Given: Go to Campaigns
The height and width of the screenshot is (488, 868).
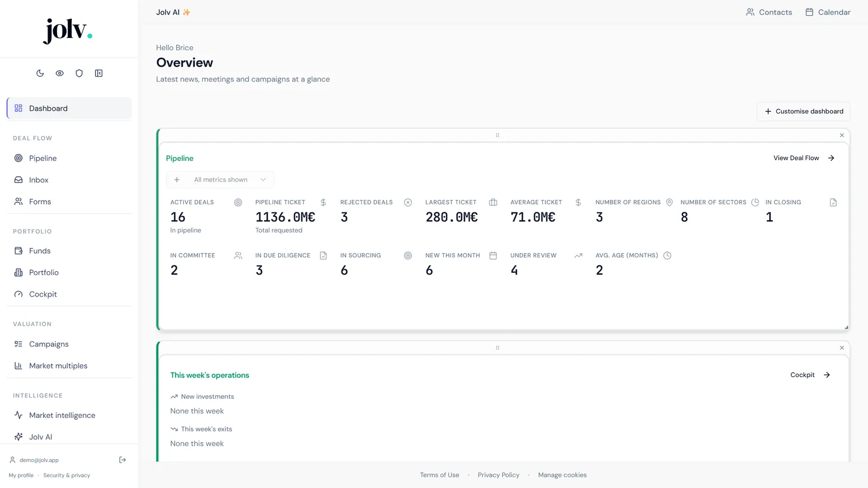Looking at the screenshot, I should [x=69, y=344].
